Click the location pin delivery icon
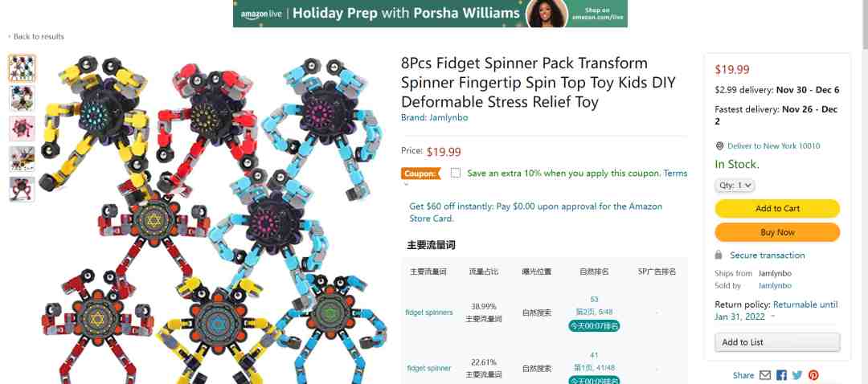The image size is (868, 384). pos(719,146)
